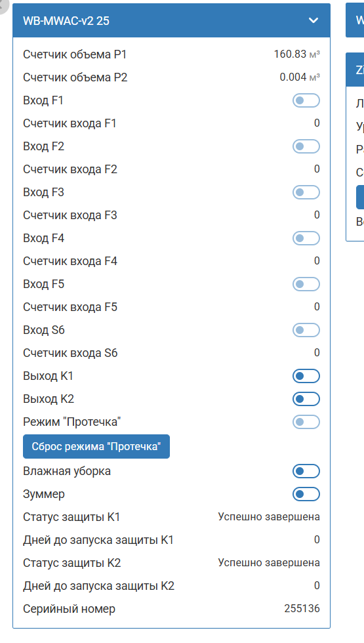Click Дней до запуска защиты K1 value

pos(317,539)
